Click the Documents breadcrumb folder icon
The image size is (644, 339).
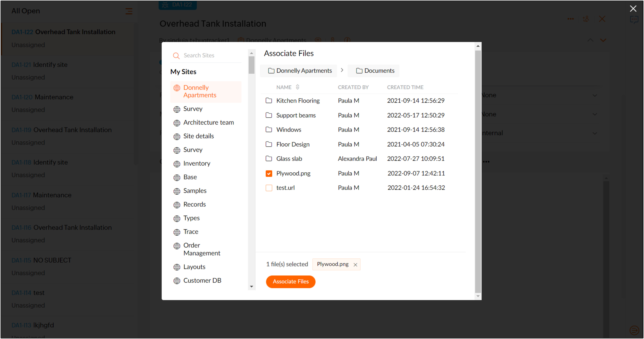[x=359, y=71]
